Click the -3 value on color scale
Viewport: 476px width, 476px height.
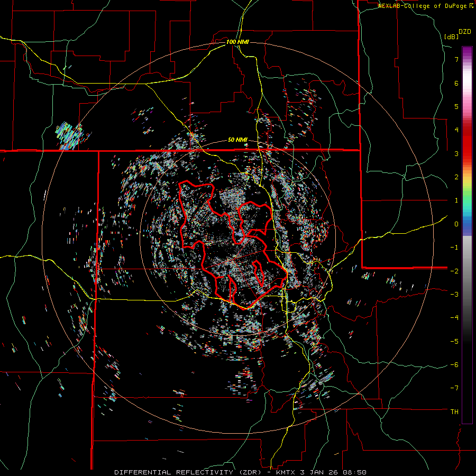pos(454,295)
